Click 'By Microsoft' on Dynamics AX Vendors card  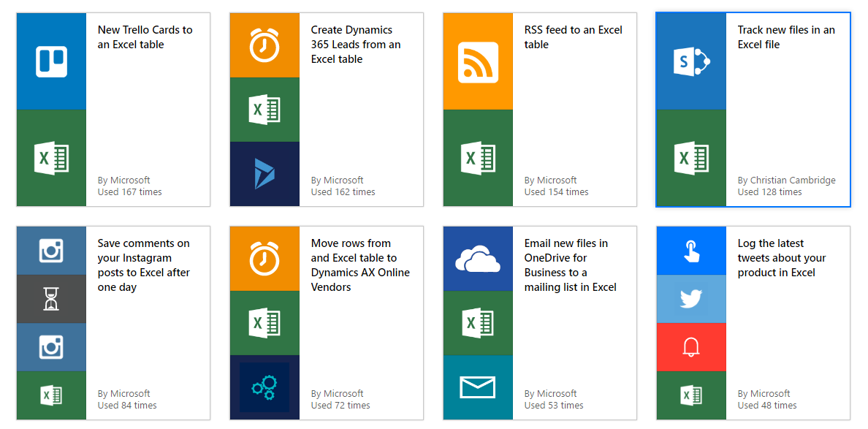pos(337,394)
